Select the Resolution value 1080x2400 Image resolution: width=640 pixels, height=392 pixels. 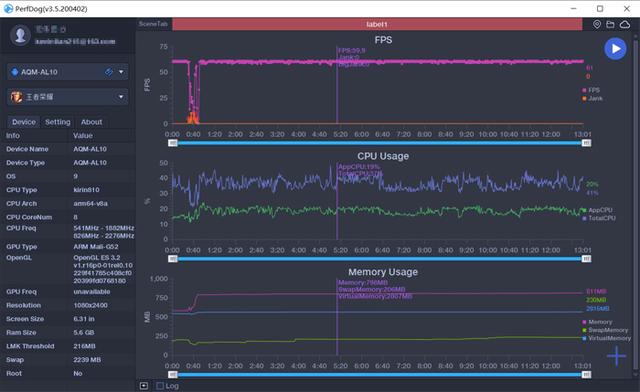[91, 305]
